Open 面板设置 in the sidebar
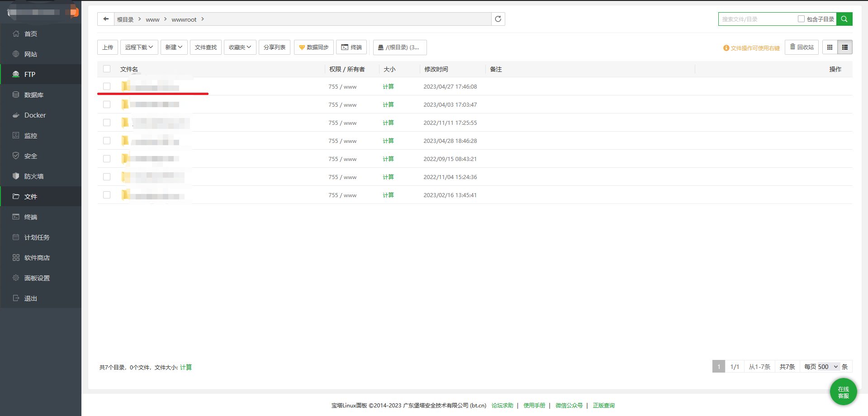Image resolution: width=868 pixels, height=416 pixels. [41, 278]
